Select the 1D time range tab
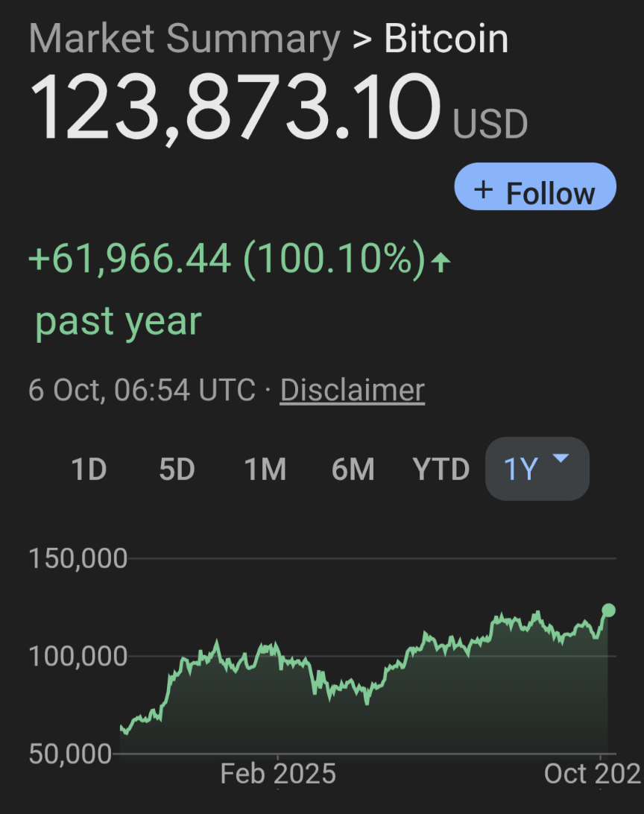Screen dimensions: 644x814 pos(89,470)
